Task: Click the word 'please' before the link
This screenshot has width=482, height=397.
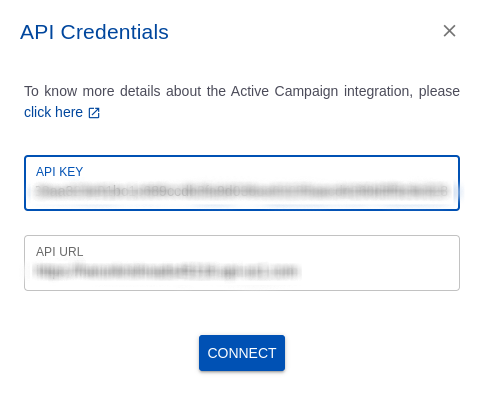Action: point(439,91)
